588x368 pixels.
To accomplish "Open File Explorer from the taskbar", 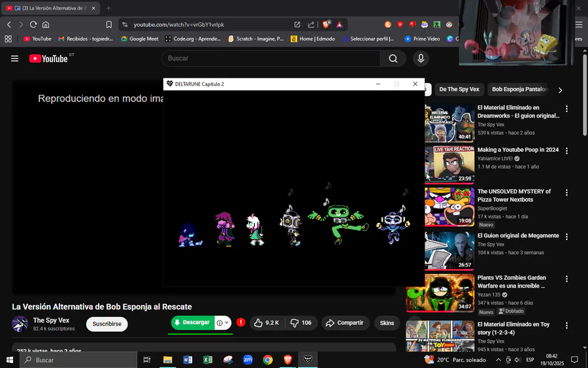I will coord(168,360).
